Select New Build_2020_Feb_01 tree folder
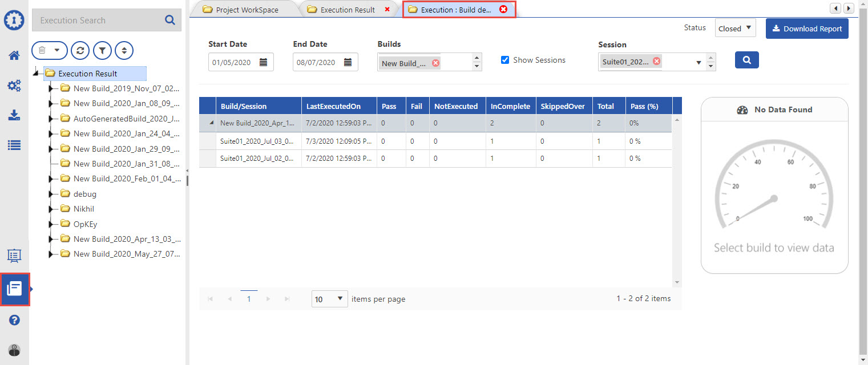The height and width of the screenshot is (365, 868). click(x=120, y=179)
